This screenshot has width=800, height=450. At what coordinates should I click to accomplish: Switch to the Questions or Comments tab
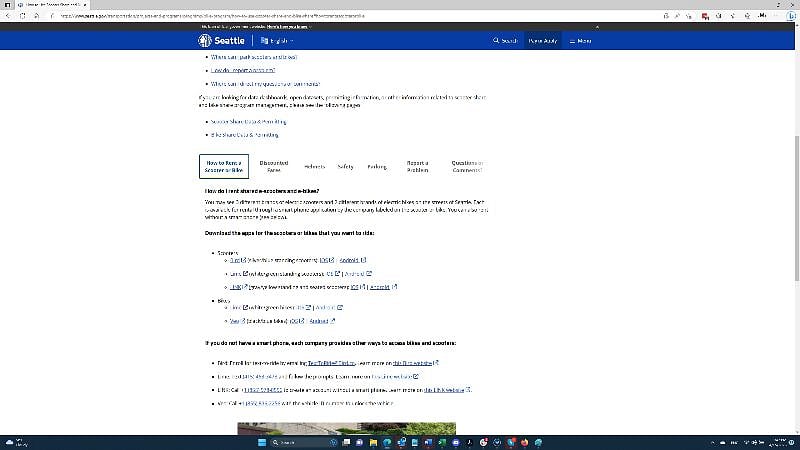[x=467, y=166]
